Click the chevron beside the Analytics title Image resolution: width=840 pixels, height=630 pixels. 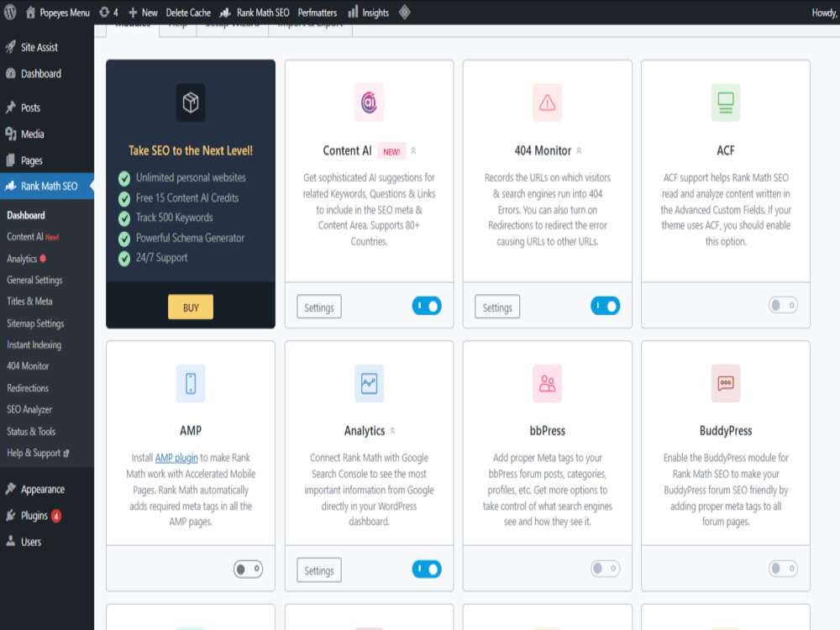(x=392, y=431)
